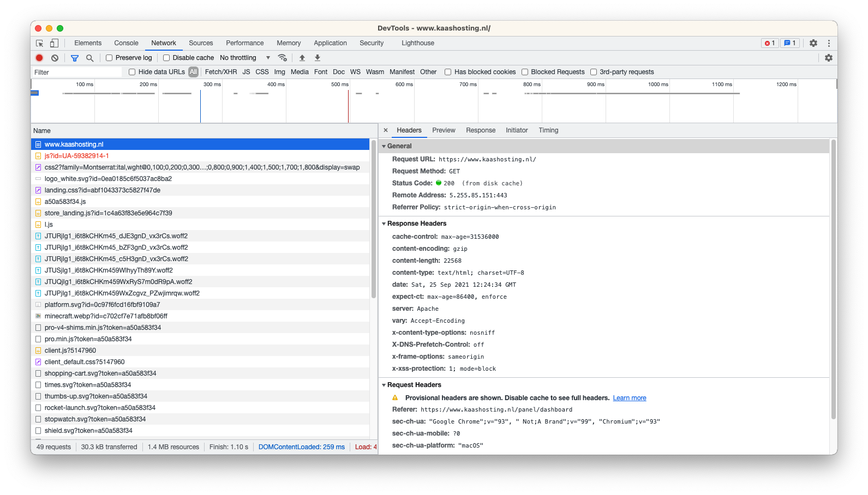Toggle the filter funnel icon
The width and height of the screenshot is (868, 495).
[x=75, y=58]
